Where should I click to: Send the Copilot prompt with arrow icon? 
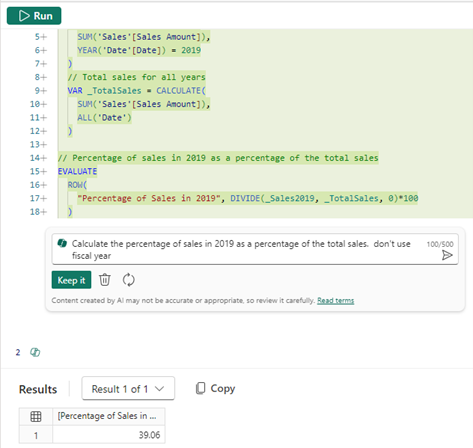click(447, 255)
